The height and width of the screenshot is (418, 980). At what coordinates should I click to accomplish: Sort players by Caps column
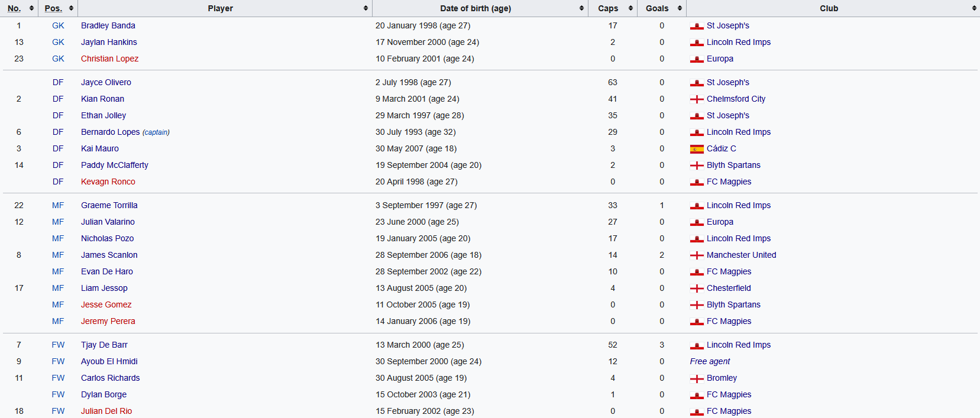coord(630,8)
